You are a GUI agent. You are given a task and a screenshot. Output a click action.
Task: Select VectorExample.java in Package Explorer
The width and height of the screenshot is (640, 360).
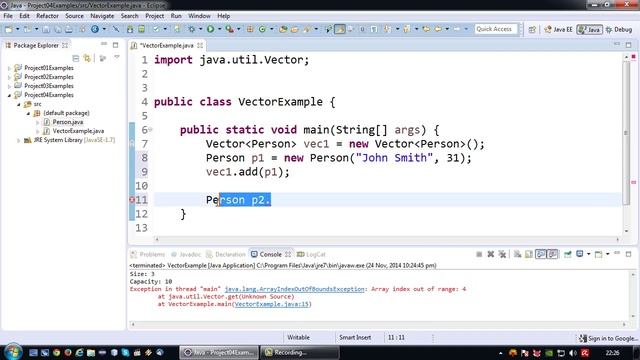(x=78, y=131)
